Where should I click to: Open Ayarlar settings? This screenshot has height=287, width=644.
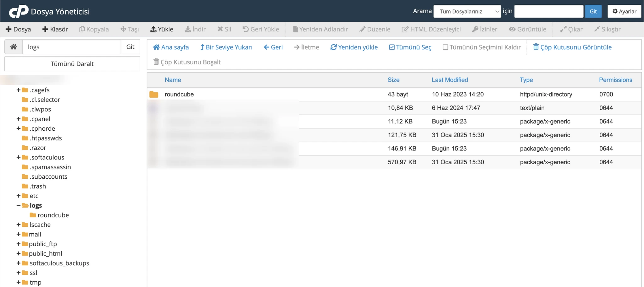click(x=624, y=11)
